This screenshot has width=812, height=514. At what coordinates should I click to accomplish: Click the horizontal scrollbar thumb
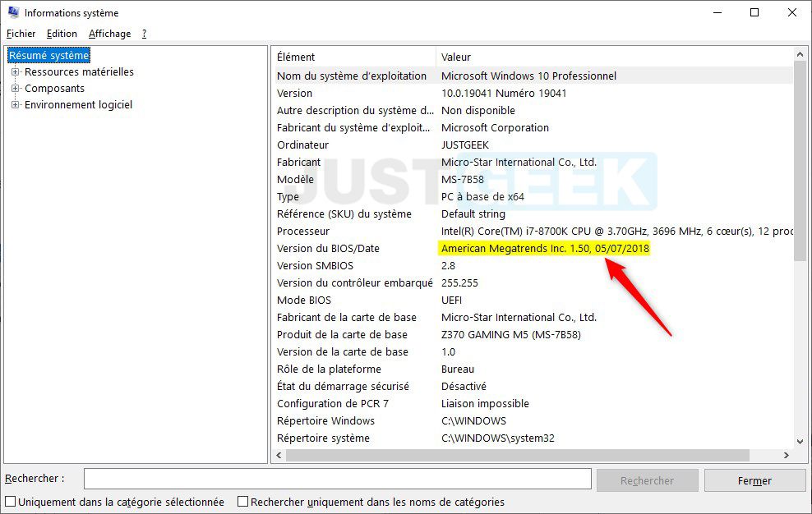pos(517,456)
